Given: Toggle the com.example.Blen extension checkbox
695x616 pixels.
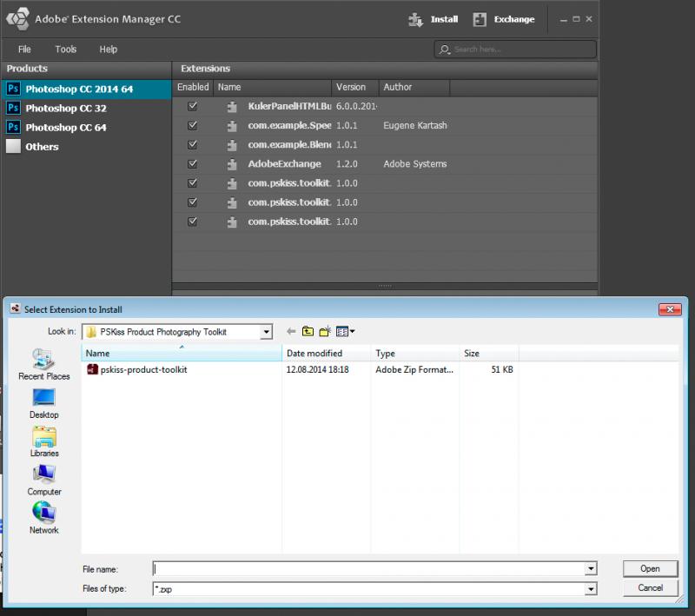Looking at the screenshot, I should 192,144.
